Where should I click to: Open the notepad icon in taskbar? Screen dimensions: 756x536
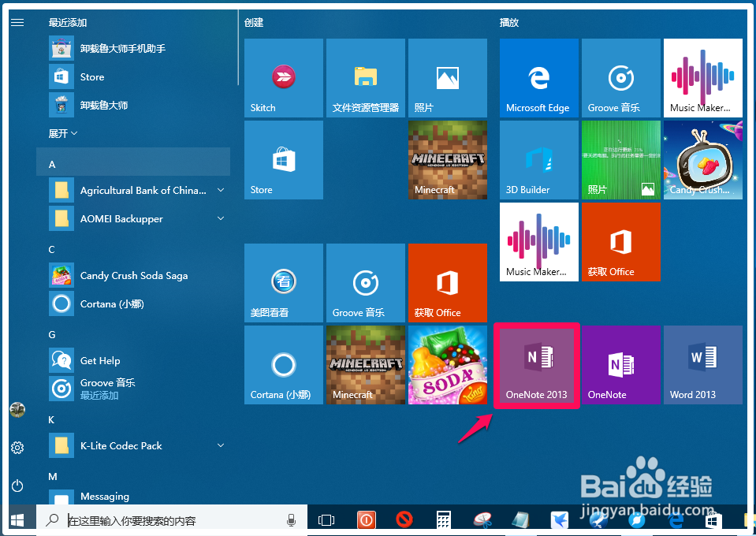click(521, 520)
